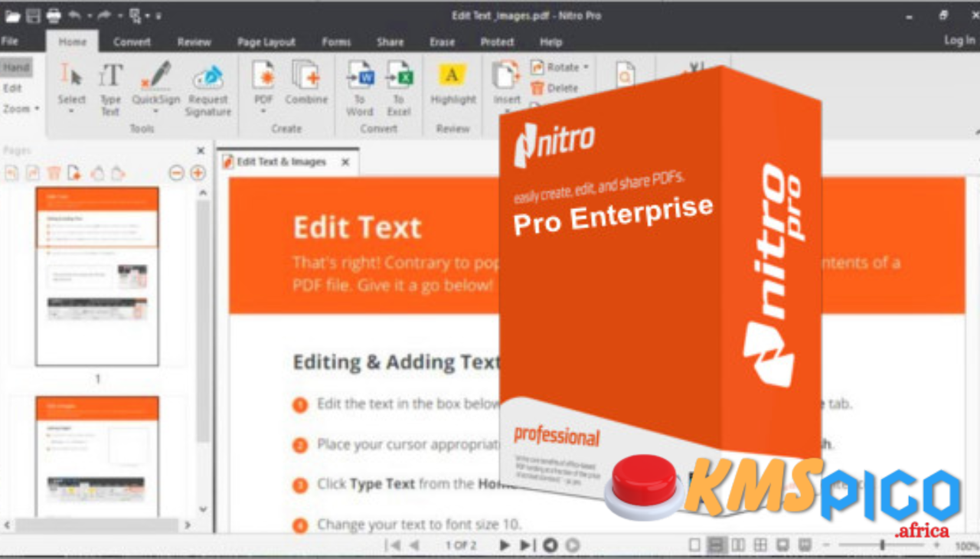Viewport: 980px width, 559px height.
Task: Convert the document To Excel
Action: (x=398, y=89)
